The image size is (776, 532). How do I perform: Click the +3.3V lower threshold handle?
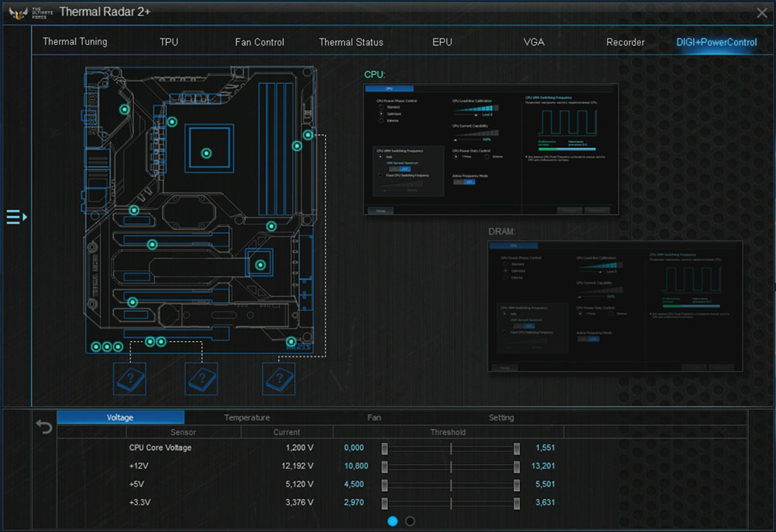[385, 503]
